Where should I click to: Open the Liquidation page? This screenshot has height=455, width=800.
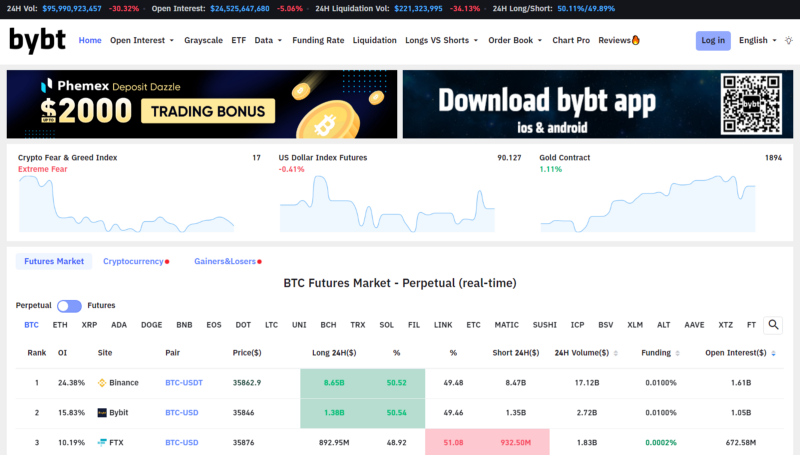click(x=374, y=40)
